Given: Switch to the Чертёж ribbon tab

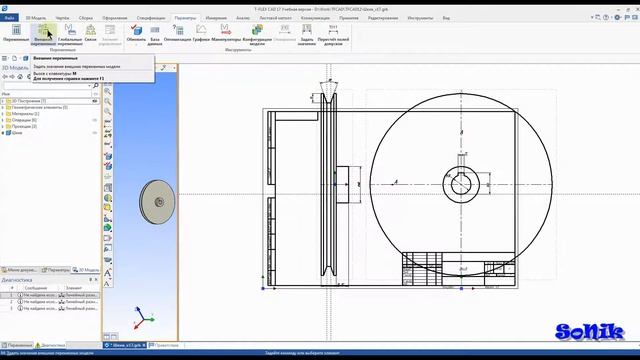Looking at the screenshot, I should [x=62, y=18].
